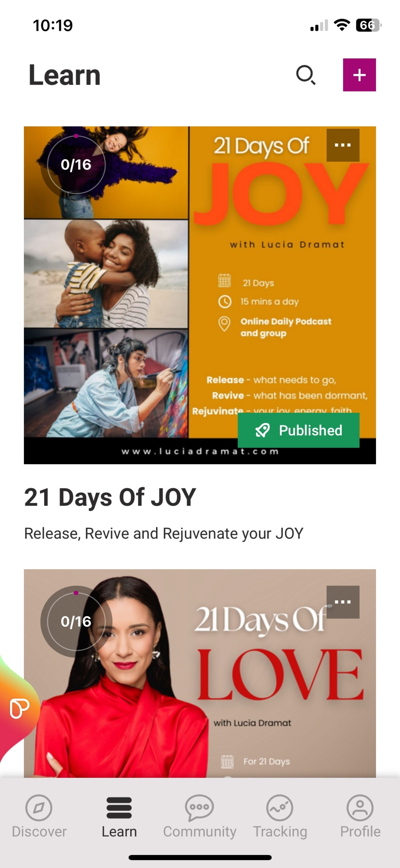The height and width of the screenshot is (868, 400).
Task: Tap the battery indicator showing 66
Action: click(x=368, y=25)
